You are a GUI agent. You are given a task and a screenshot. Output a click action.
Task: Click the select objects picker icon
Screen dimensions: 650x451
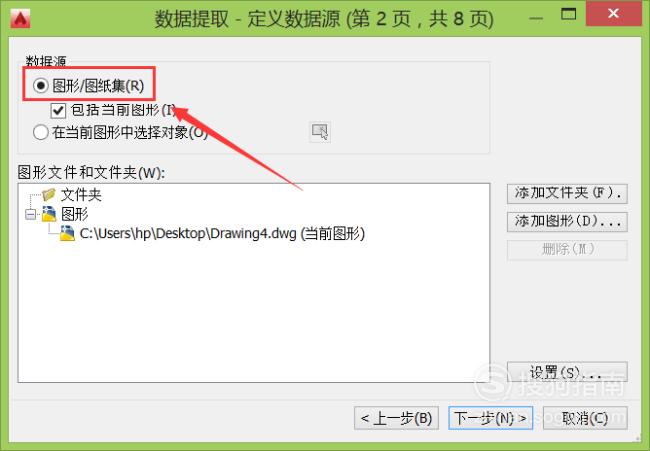pyautogui.click(x=320, y=132)
